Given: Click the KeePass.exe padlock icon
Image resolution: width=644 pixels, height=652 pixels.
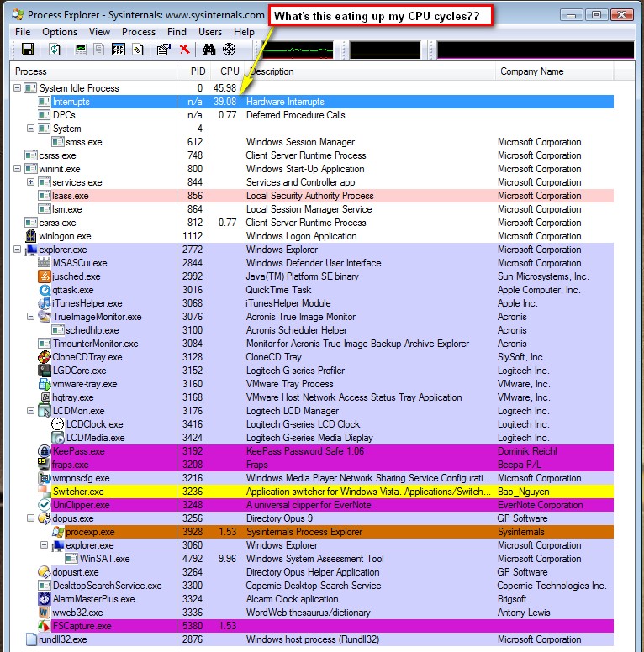Looking at the screenshot, I should point(44,451).
